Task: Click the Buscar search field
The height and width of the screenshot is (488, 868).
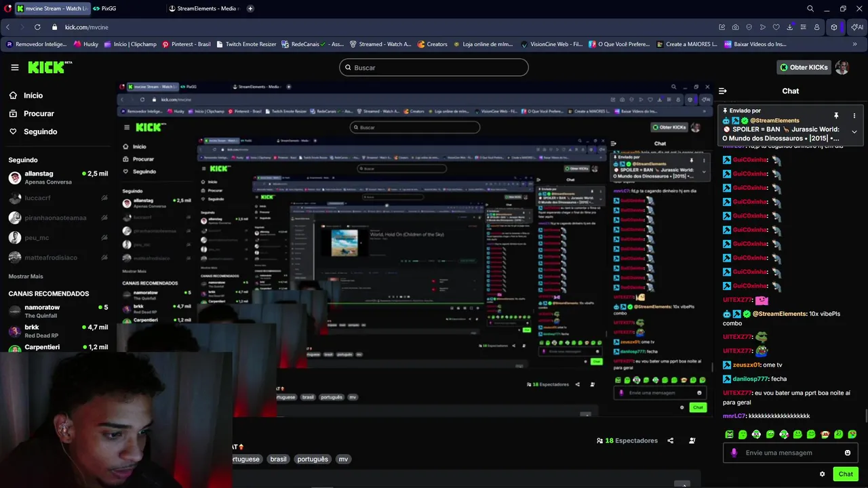Action: [x=434, y=67]
